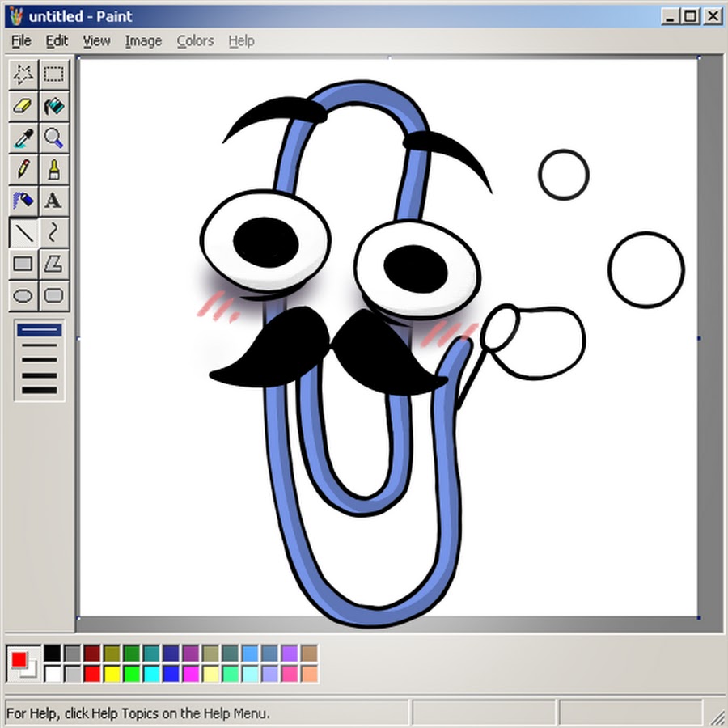Screen dimensions: 728x728
Task: Choose the Eraser tool
Action: pyautogui.click(x=23, y=106)
